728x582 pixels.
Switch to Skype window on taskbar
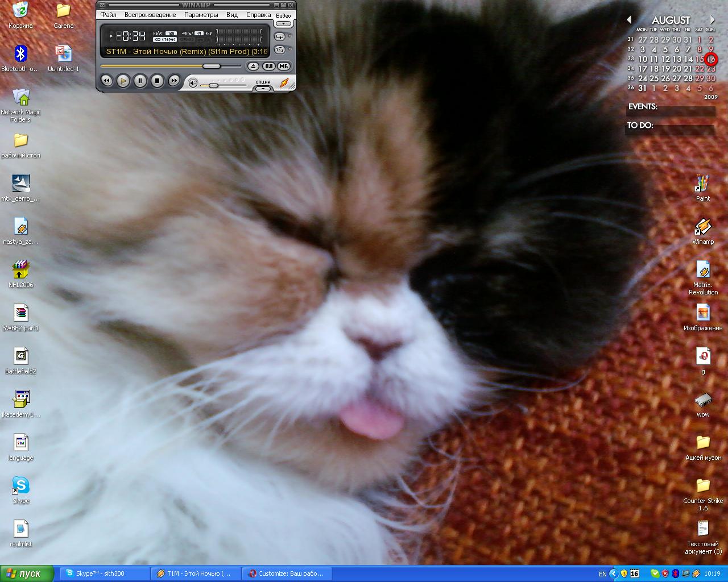point(105,573)
